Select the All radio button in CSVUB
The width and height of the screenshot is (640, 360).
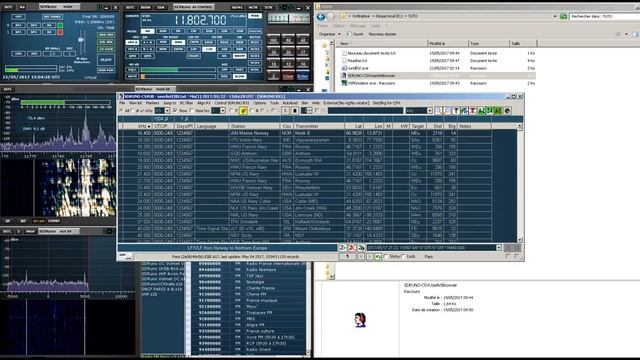[x=122, y=111]
